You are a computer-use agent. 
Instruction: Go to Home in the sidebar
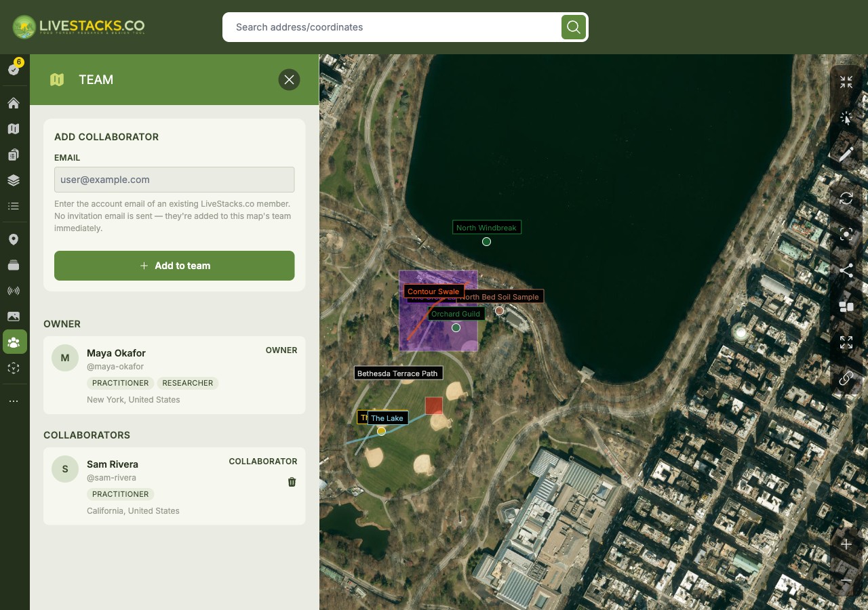pos(14,103)
